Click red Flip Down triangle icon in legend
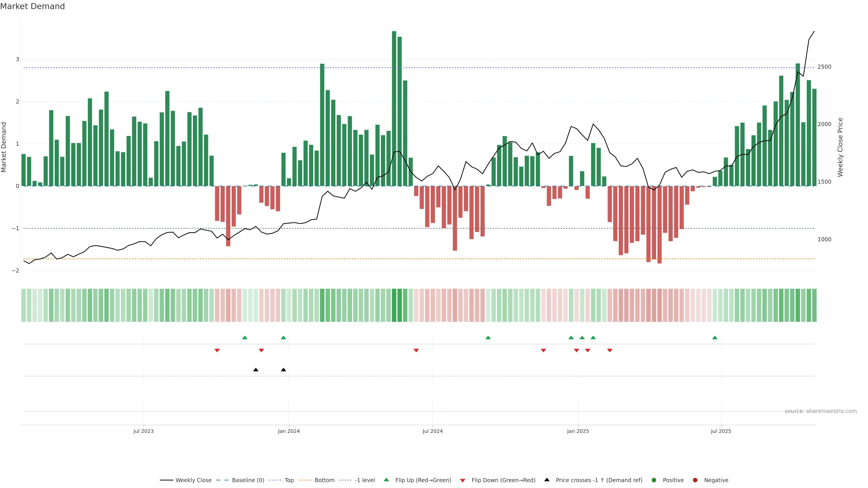 [x=463, y=481]
